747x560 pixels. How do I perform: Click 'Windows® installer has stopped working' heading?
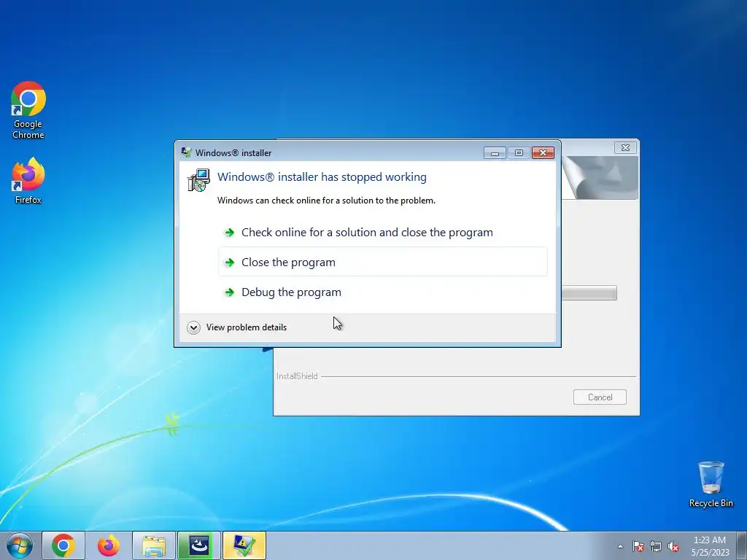click(322, 177)
